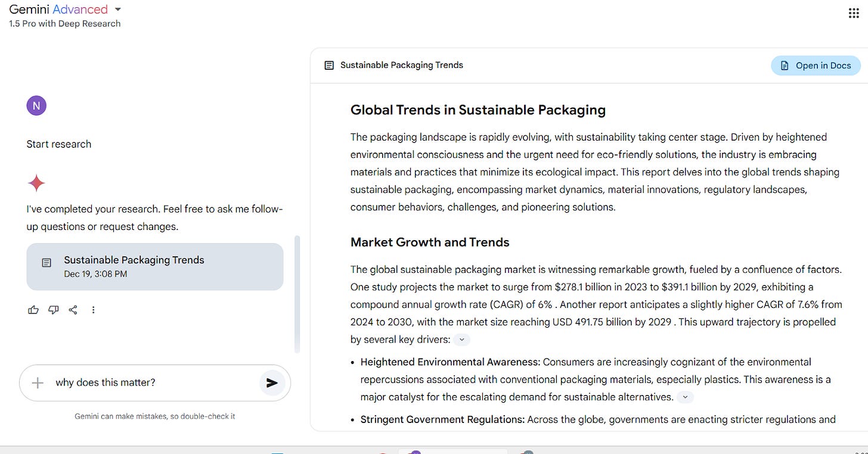868x454 pixels.
Task: Expand the chevron after 'sustainable alternatives'
Action: tap(684, 397)
